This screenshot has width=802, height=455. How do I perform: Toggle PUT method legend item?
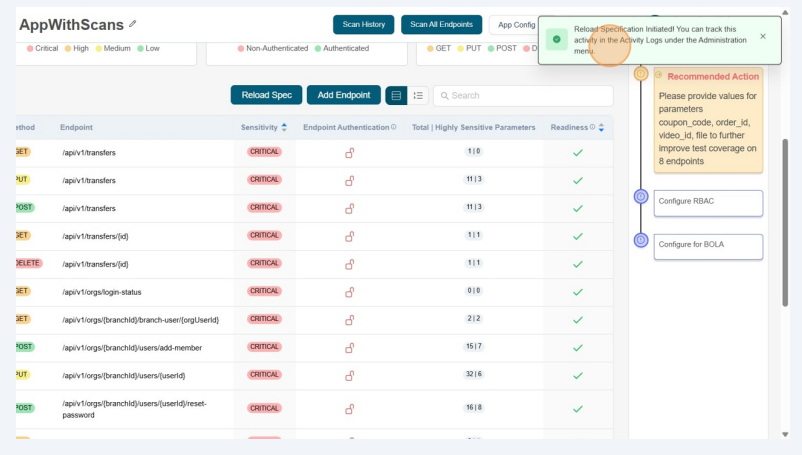click(x=469, y=48)
